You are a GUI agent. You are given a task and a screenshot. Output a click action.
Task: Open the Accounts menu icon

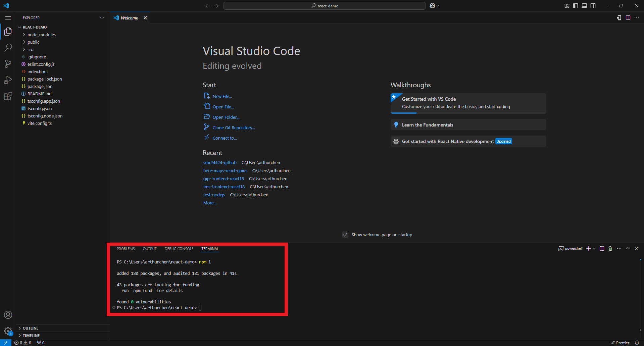click(8, 315)
